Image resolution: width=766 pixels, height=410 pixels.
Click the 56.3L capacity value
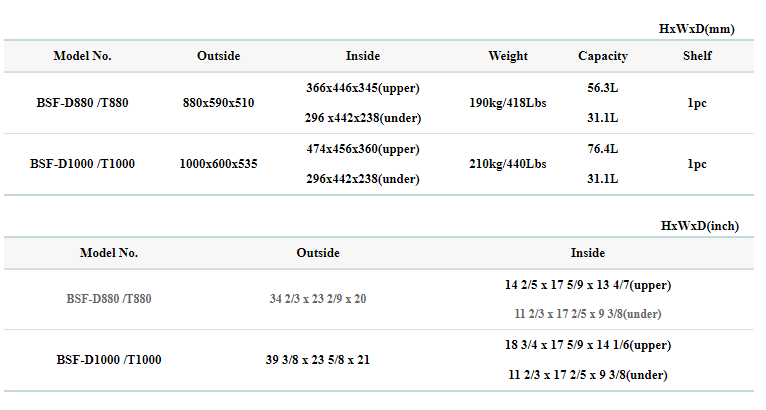click(x=602, y=88)
